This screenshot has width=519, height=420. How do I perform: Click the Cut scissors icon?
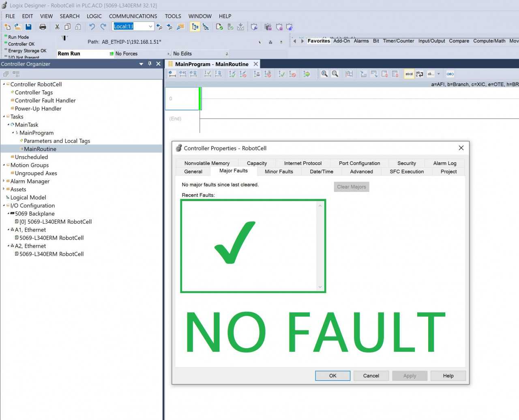[x=57, y=27]
